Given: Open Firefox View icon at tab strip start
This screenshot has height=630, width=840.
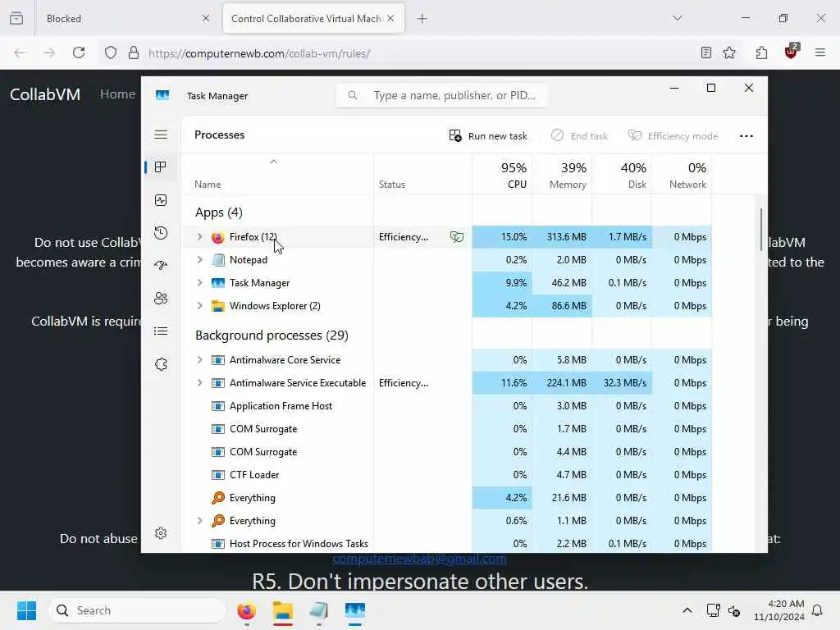Looking at the screenshot, I should [16, 18].
